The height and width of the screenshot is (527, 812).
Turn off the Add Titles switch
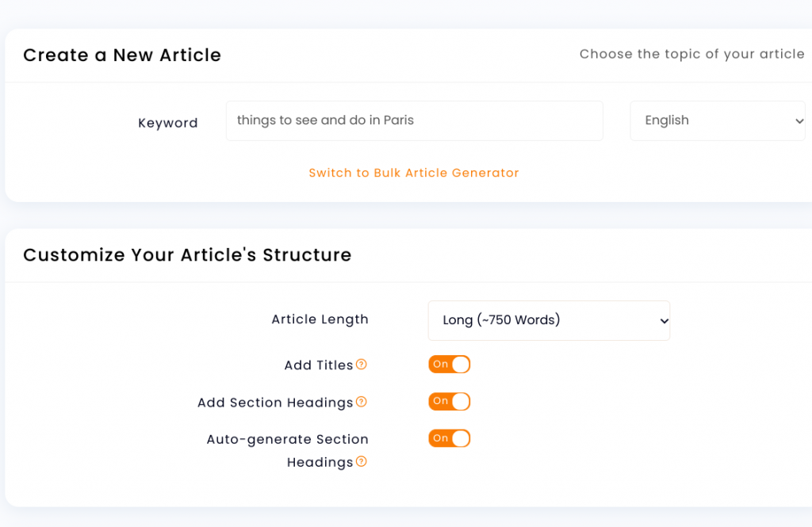(449, 365)
